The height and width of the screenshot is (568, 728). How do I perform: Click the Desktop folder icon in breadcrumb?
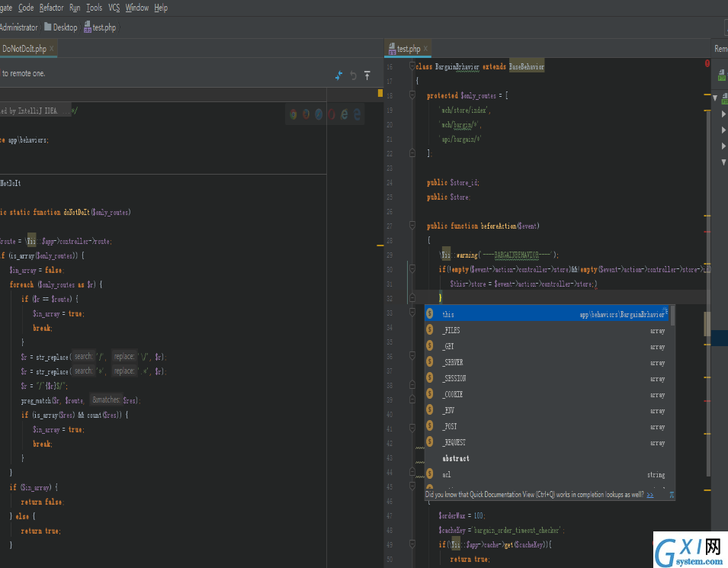click(x=47, y=27)
